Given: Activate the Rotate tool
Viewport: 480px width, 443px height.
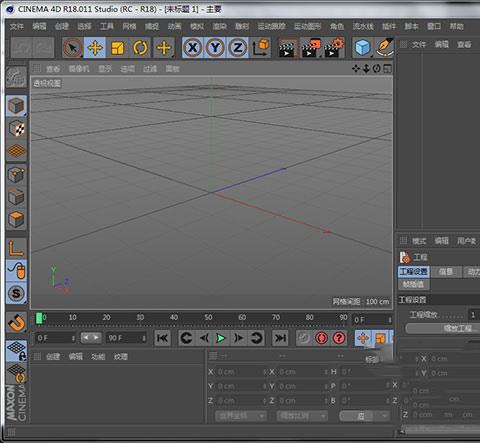Looking at the screenshot, I should point(140,48).
